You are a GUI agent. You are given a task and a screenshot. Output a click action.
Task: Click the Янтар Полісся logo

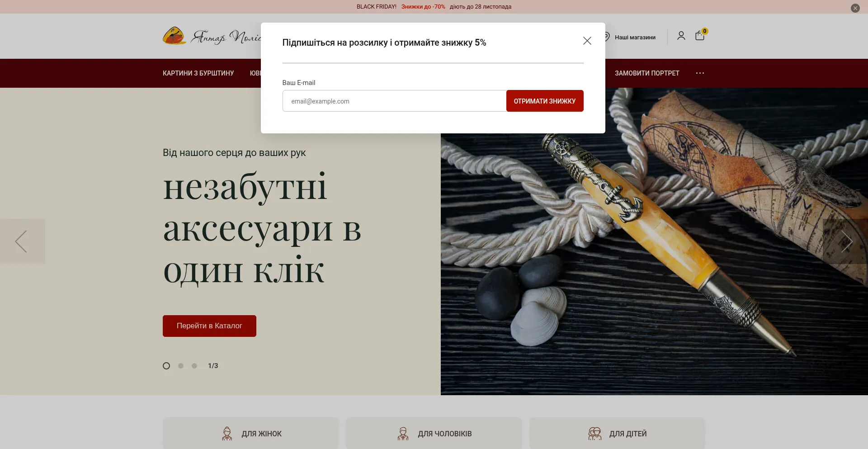(x=212, y=36)
